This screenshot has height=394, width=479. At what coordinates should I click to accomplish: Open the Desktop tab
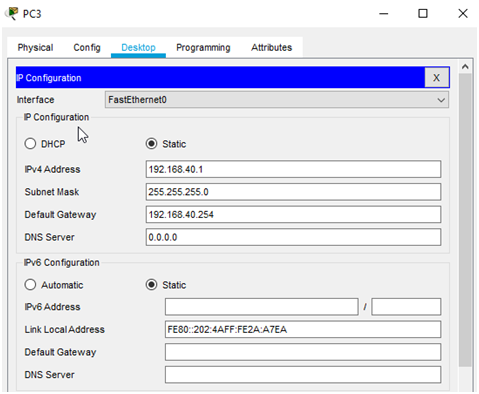pos(138,47)
